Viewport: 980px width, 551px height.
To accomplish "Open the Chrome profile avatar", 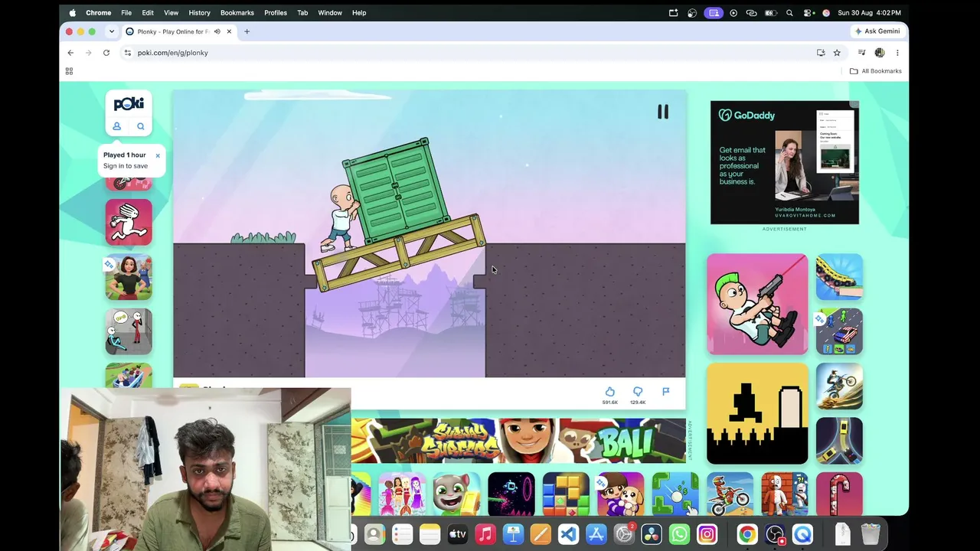I will (880, 53).
